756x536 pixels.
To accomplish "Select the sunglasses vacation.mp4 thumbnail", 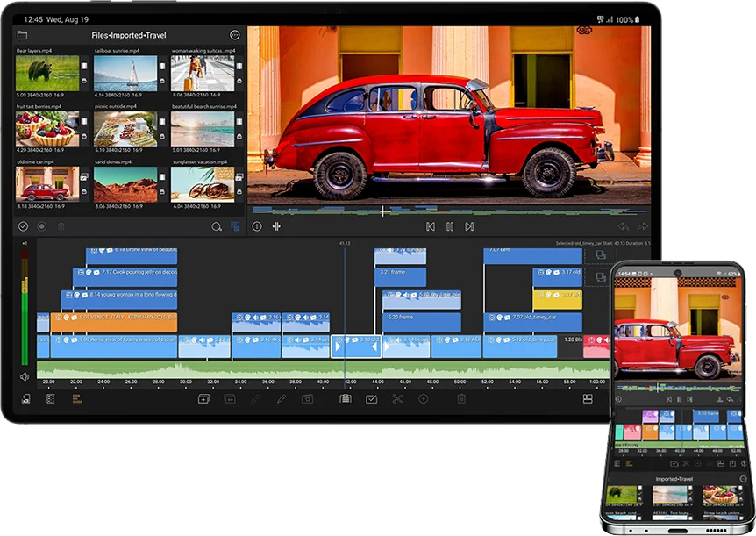I will point(203,184).
